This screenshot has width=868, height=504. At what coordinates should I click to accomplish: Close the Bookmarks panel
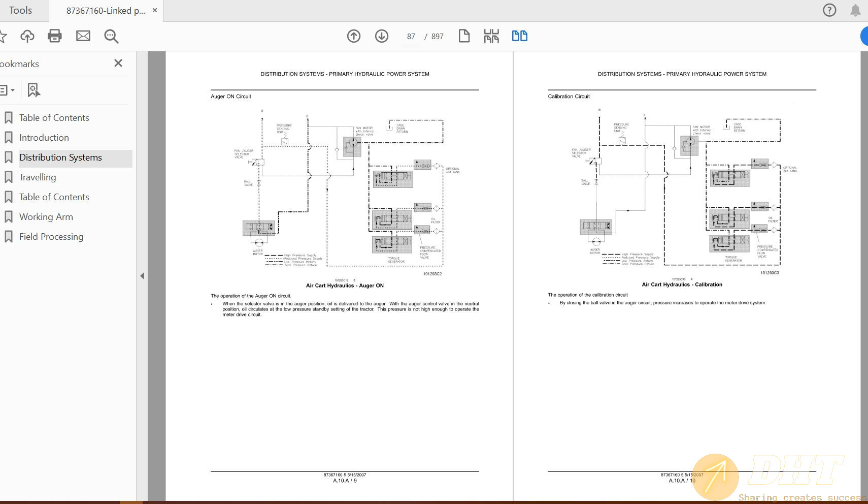[x=118, y=63]
